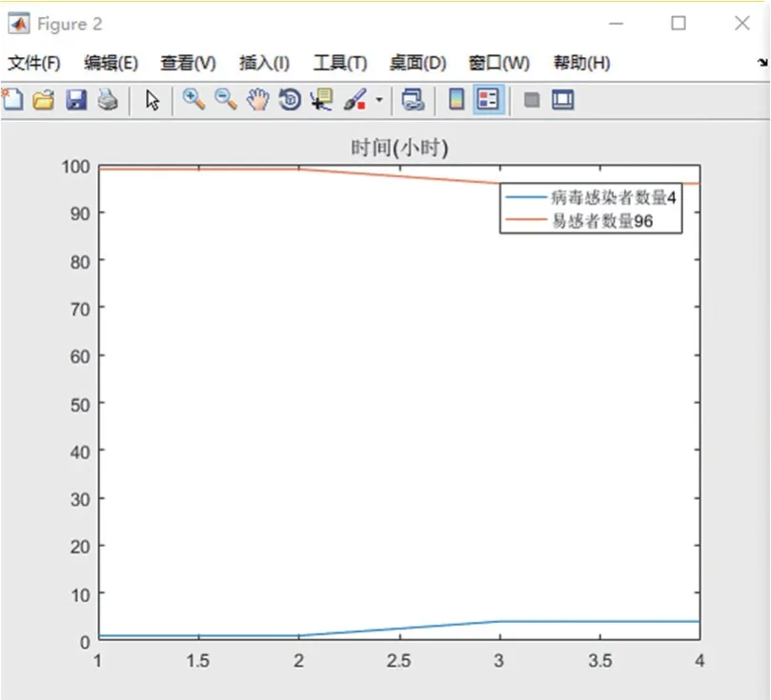
Task: Click x-axis tick label 2.5
Action: (x=398, y=661)
